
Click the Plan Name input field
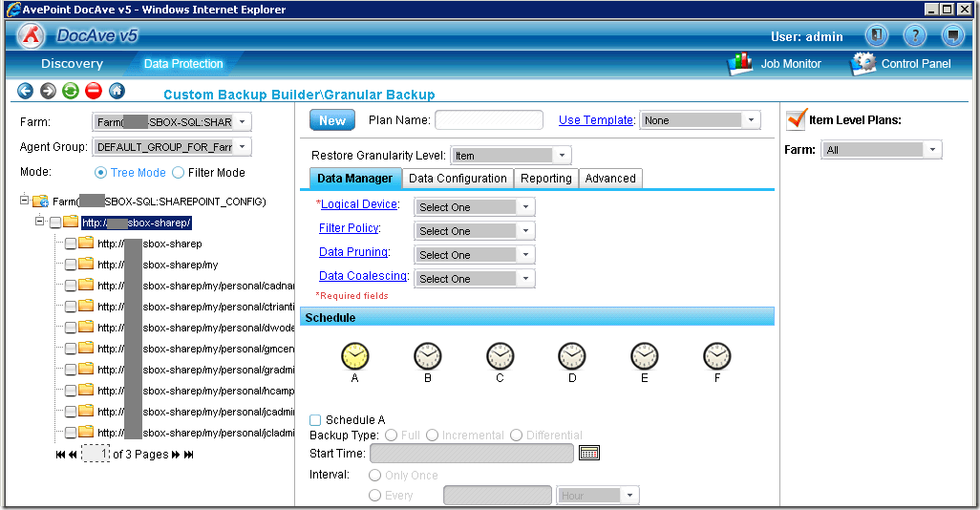[x=488, y=120]
